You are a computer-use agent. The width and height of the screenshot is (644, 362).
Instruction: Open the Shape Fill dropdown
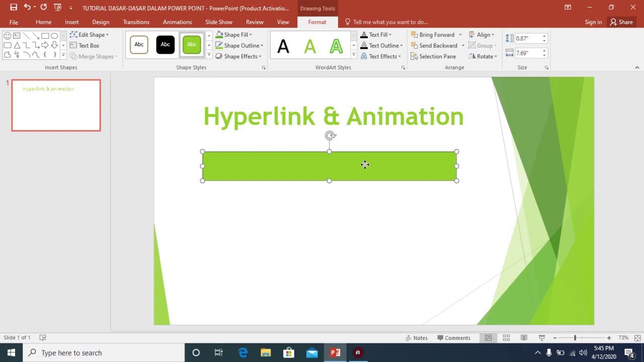coord(234,35)
